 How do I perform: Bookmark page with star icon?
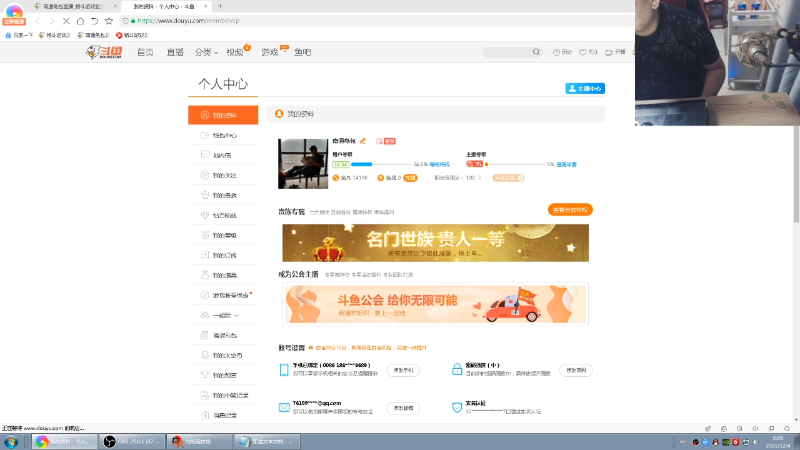[109, 21]
